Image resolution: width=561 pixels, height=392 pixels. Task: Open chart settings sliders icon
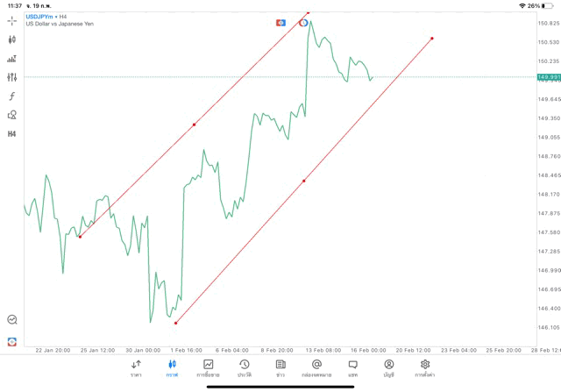point(11,77)
